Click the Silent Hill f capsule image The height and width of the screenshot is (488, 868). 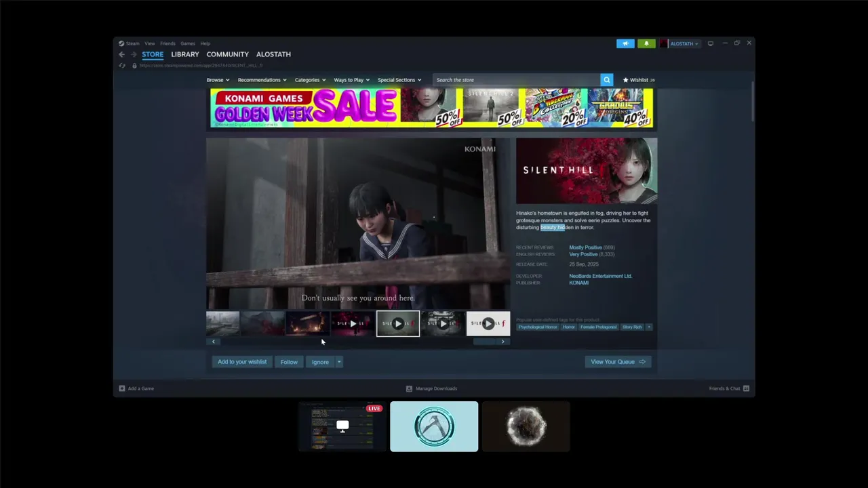[x=587, y=171]
